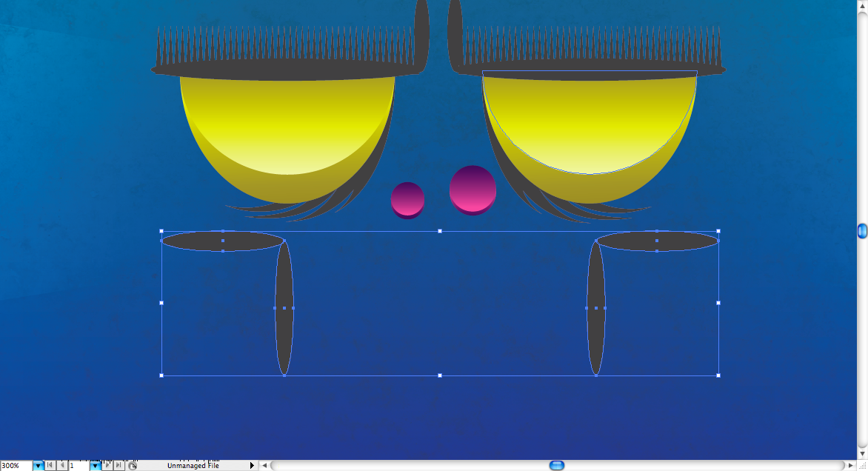Select the large pink circle shape

473,188
